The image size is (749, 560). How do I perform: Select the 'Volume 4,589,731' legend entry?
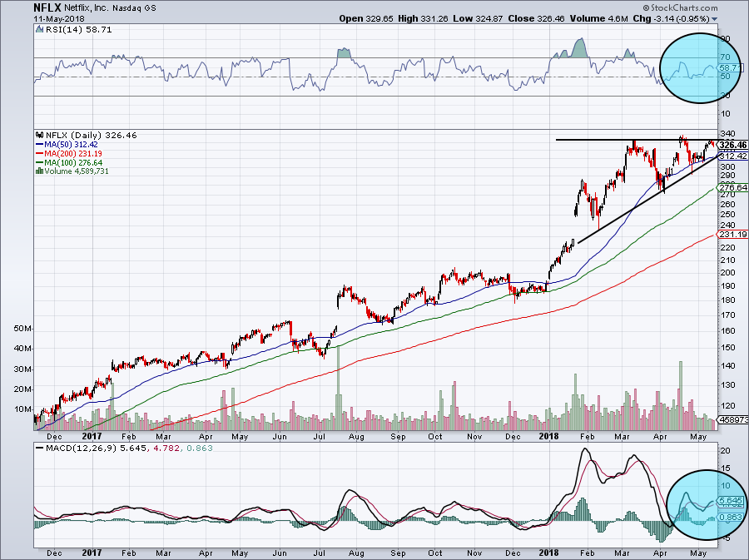click(x=77, y=171)
